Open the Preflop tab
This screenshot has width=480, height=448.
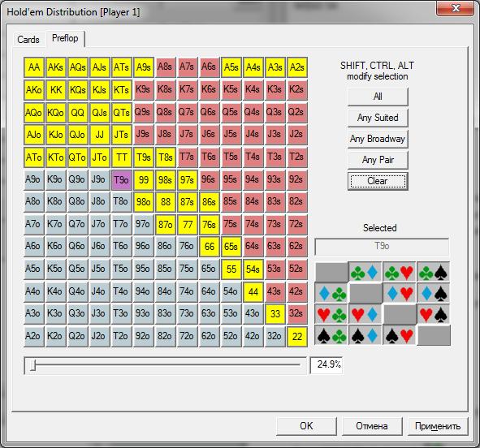coord(65,38)
